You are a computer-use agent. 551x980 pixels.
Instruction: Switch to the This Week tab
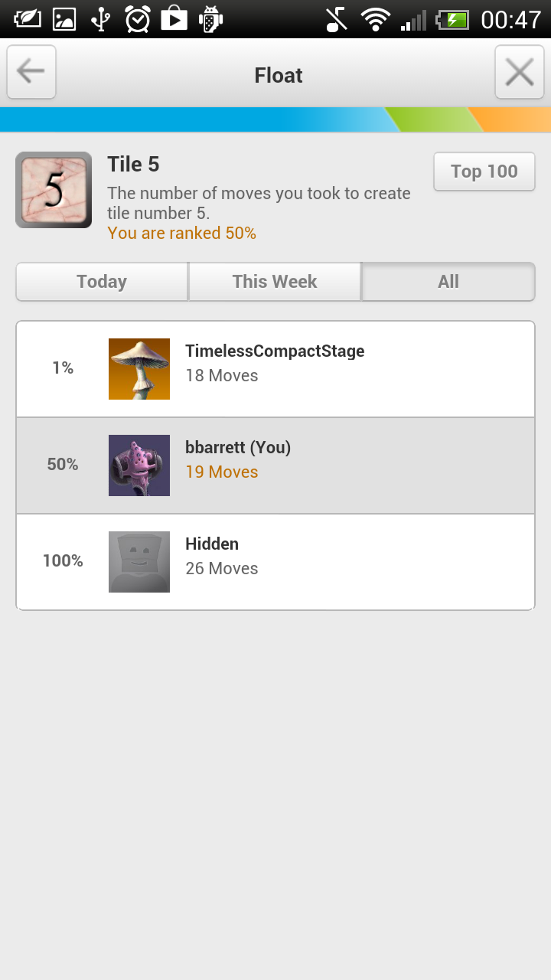(x=274, y=282)
